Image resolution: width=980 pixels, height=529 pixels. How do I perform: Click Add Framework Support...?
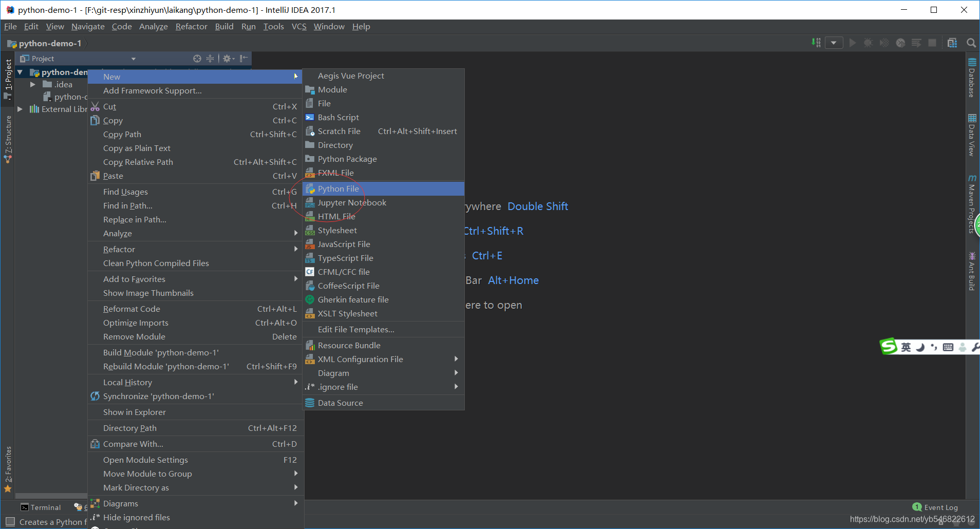pyautogui.click(x=195, y=91)
